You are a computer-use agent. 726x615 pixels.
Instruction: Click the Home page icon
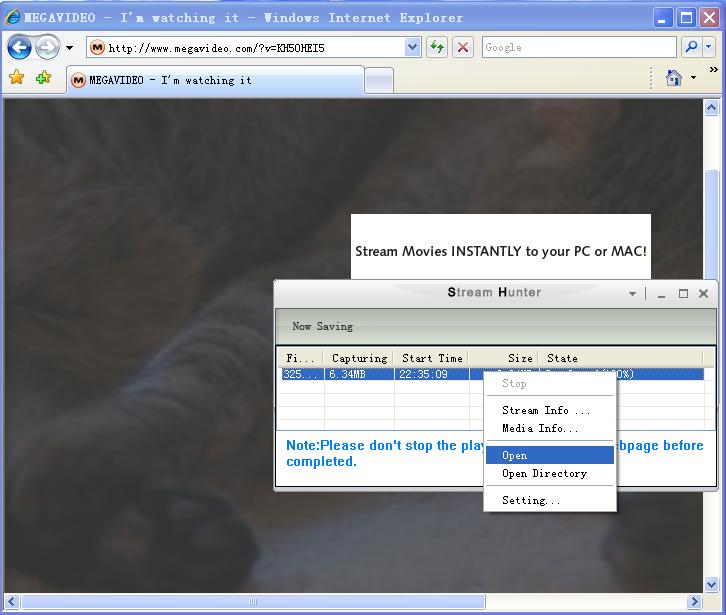(674, 78)
